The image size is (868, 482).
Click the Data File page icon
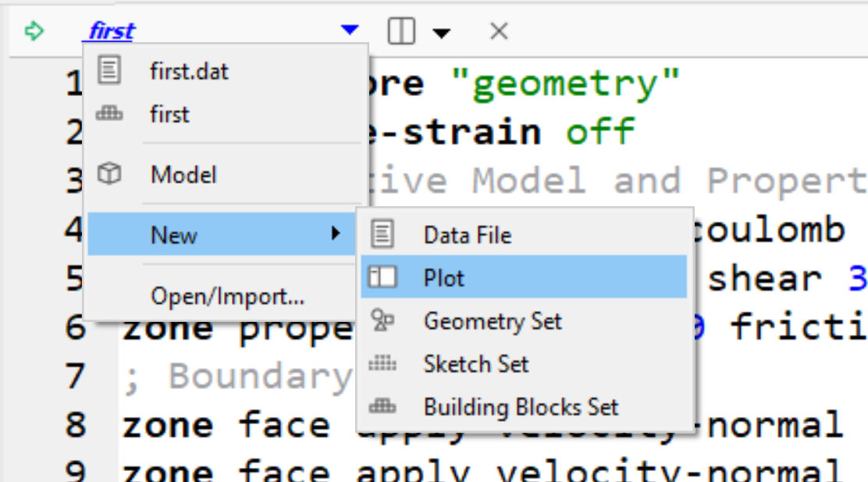coord(382,234)
